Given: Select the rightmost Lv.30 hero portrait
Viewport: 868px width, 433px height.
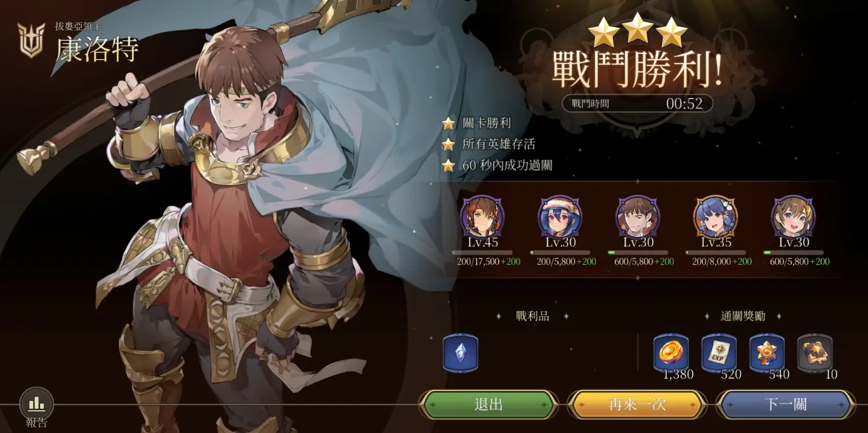Looking at the screenshot, I should click(x=793, y=217).
